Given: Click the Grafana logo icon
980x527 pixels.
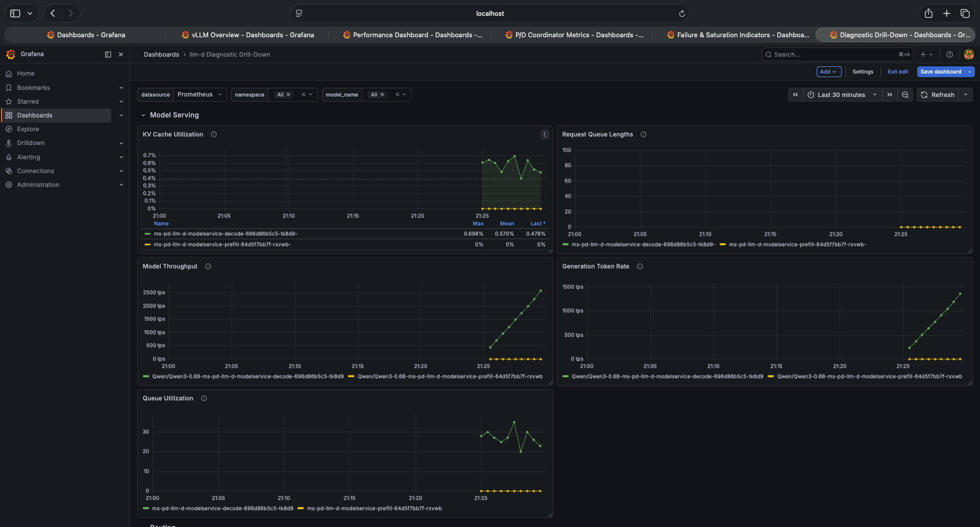Looking at the screenshot, I should (x=10, y=54).
